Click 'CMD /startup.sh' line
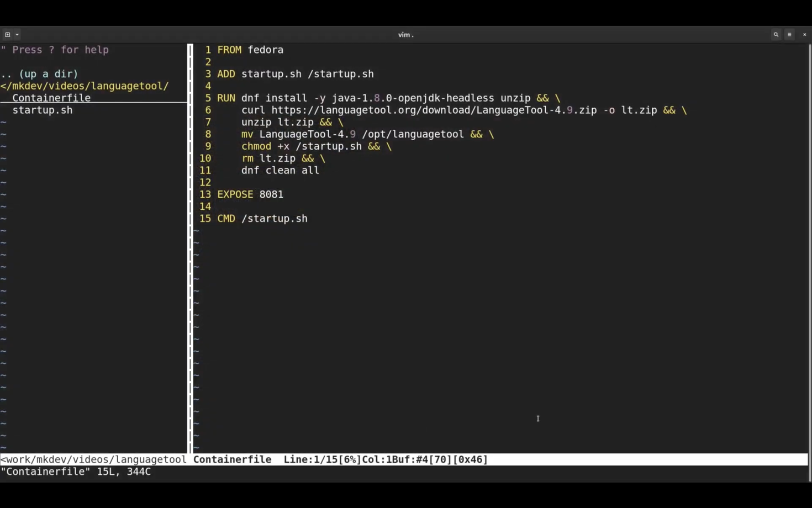812x508 pixels. [x=262, y=219]
